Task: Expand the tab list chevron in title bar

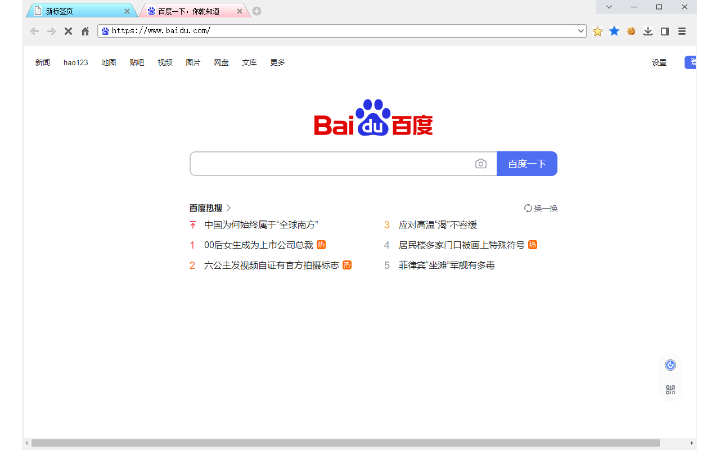Action: point(609,7)
